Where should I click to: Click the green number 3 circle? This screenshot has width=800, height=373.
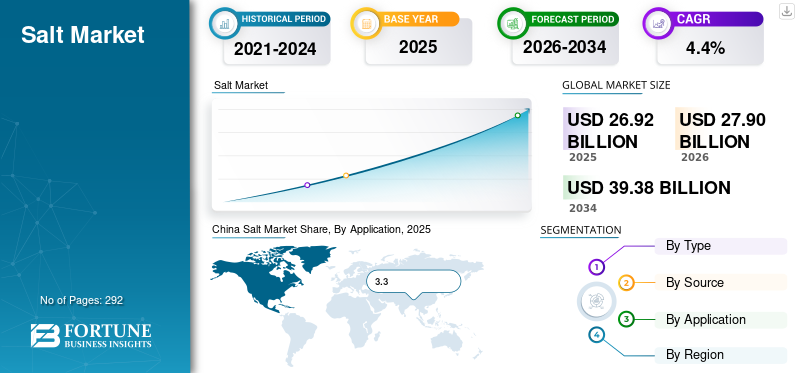tap(627, 319)
